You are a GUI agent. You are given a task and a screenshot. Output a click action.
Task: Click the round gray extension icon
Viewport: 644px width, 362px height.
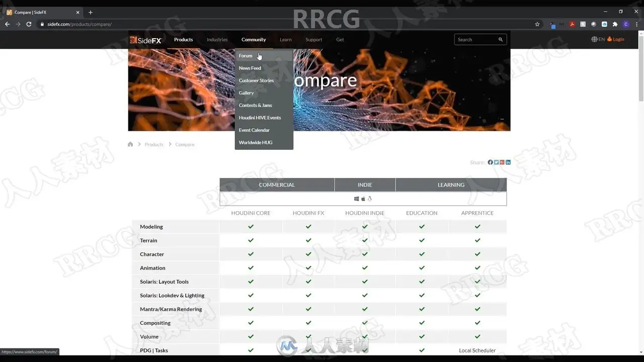594,24
